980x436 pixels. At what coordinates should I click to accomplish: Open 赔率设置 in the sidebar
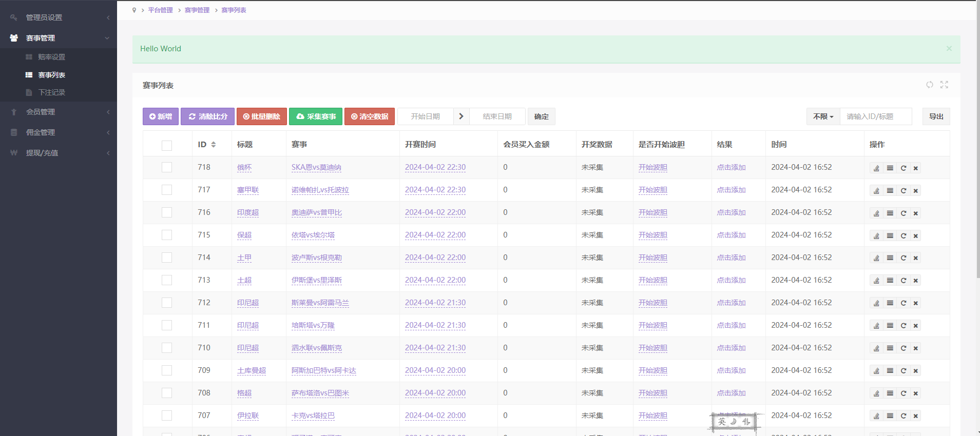(x=51, y=57)
